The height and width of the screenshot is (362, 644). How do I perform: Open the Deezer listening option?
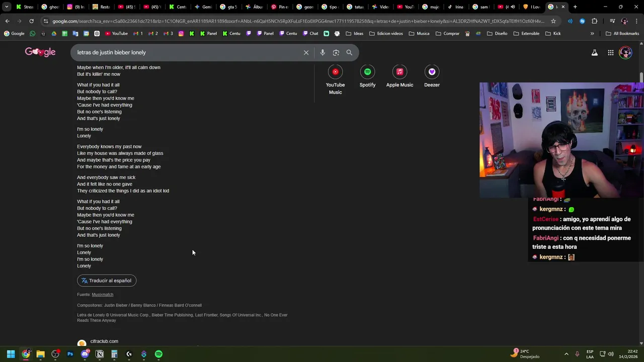[x=432, y=77]
